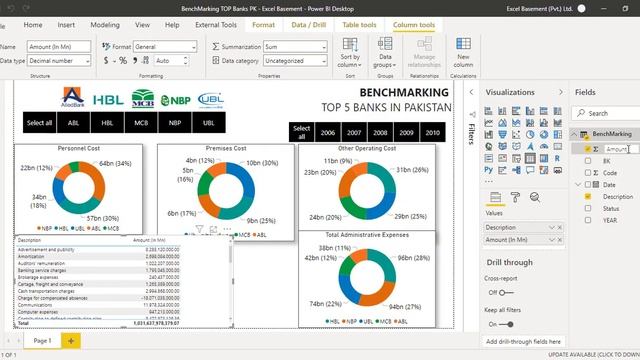Image resolution: width=640 pixels, height=360 pixels.
Task: Select the table visual icon
Action: point(530,158)
